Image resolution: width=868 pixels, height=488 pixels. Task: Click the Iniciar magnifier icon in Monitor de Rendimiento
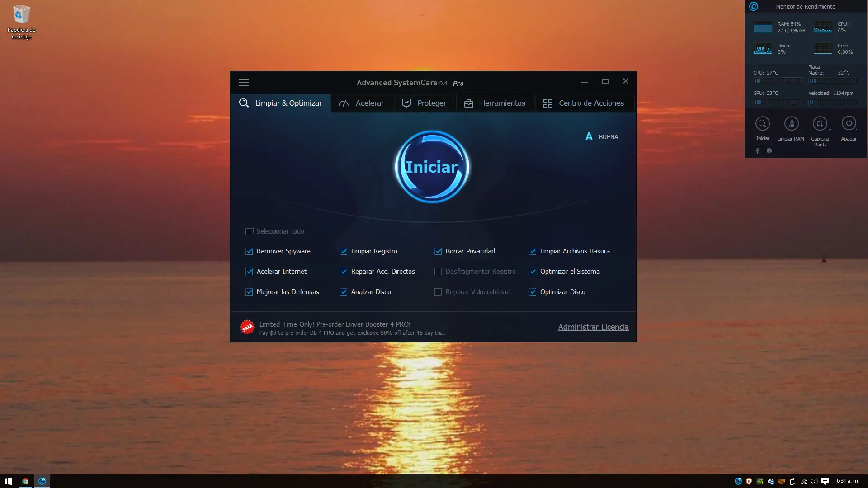(x=763, y=123)
